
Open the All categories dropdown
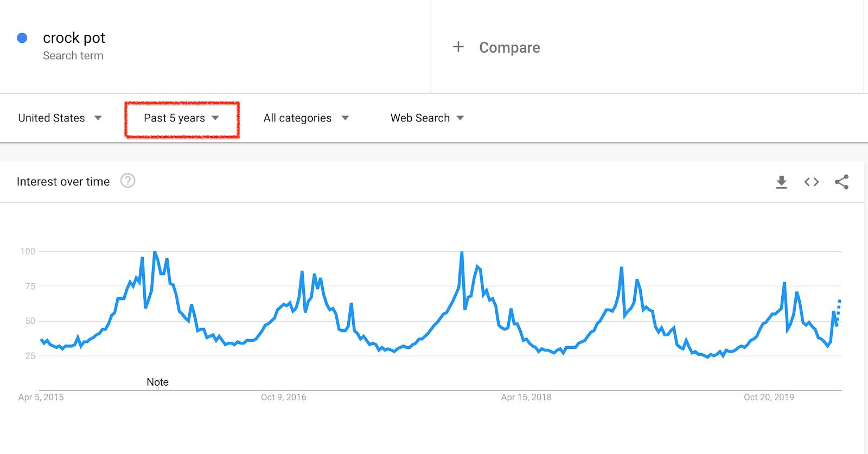(x=306, y=118)
